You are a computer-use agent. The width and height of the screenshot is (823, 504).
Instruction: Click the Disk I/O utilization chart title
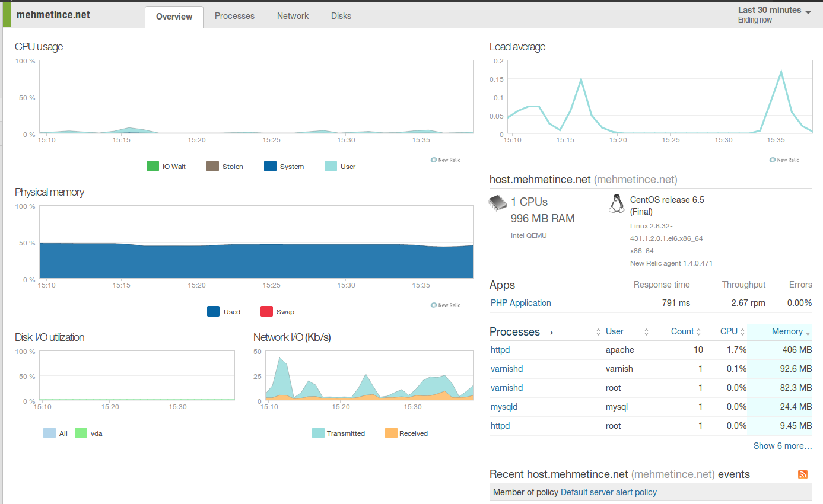49,337
